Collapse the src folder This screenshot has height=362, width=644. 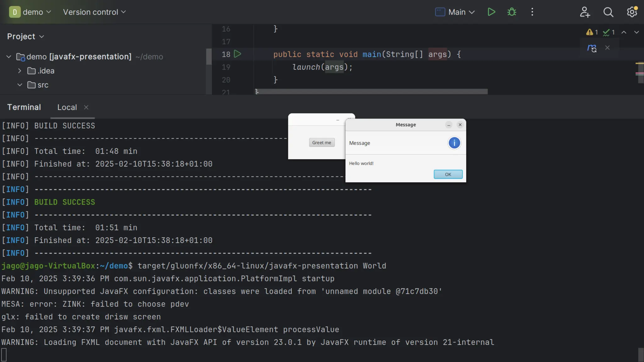19,85
